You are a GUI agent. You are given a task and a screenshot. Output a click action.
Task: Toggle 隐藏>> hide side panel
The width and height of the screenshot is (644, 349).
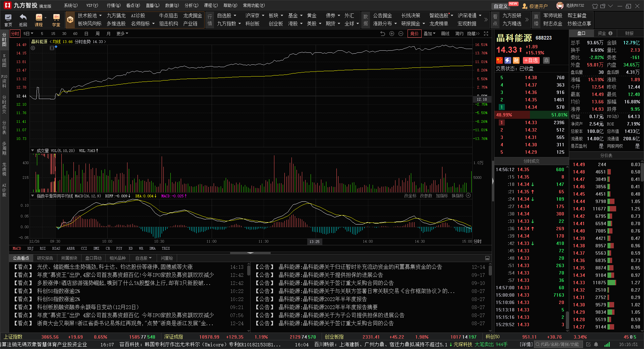[x=473, y=34]
